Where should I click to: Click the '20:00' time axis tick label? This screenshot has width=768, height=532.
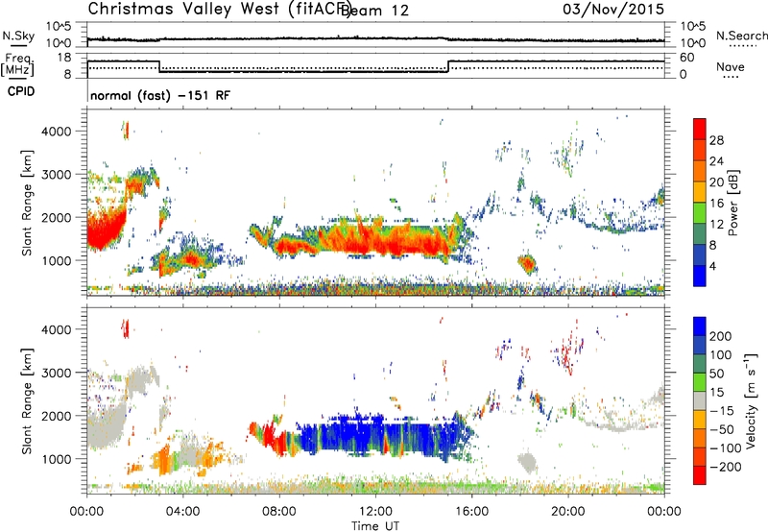[567, 512]
